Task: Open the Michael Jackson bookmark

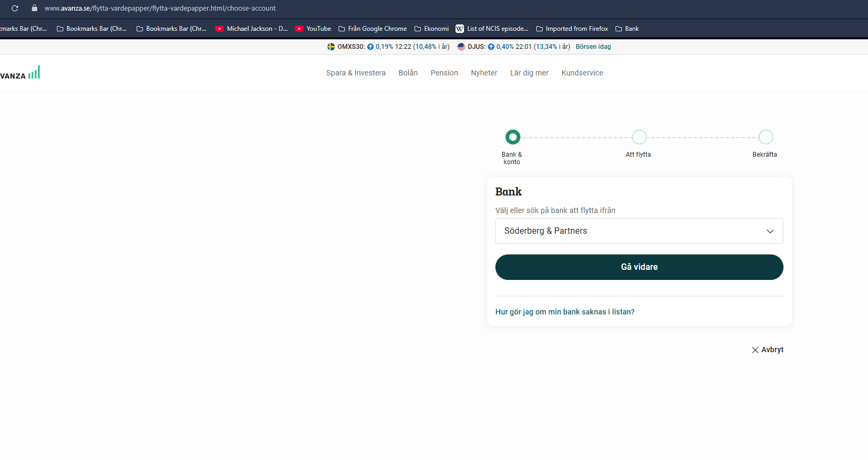Action: pos(251,29)
